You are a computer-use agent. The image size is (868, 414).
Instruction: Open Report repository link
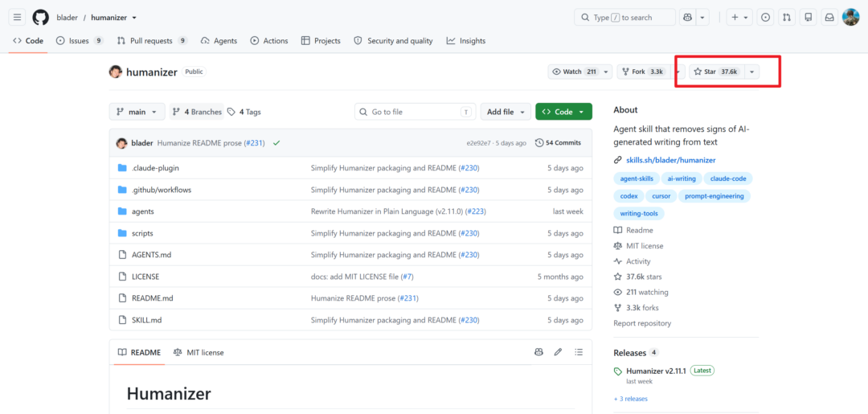[x=642, y=323]
